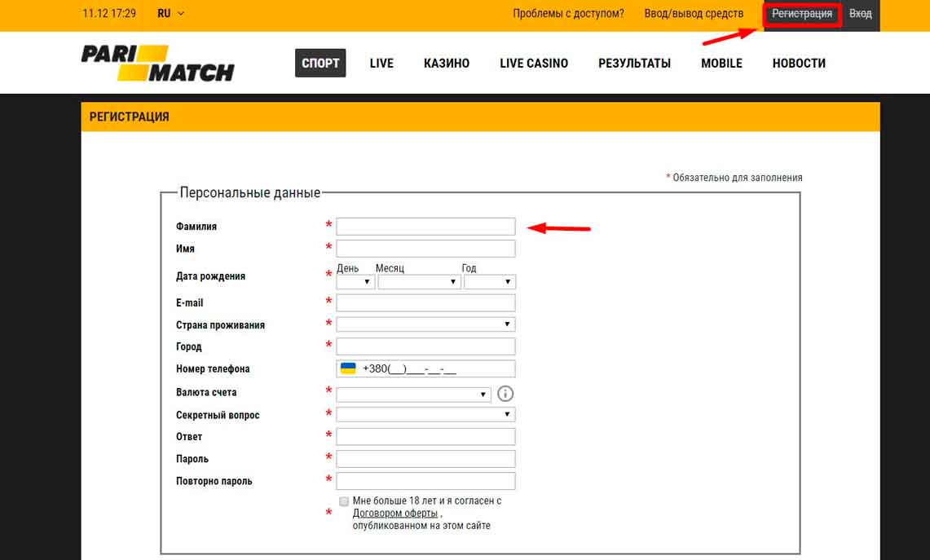The height and width of the screenshot is (560, 930).
Task: Open currency info icon next to Валюта счета
Action: click(x=505, y=394)
